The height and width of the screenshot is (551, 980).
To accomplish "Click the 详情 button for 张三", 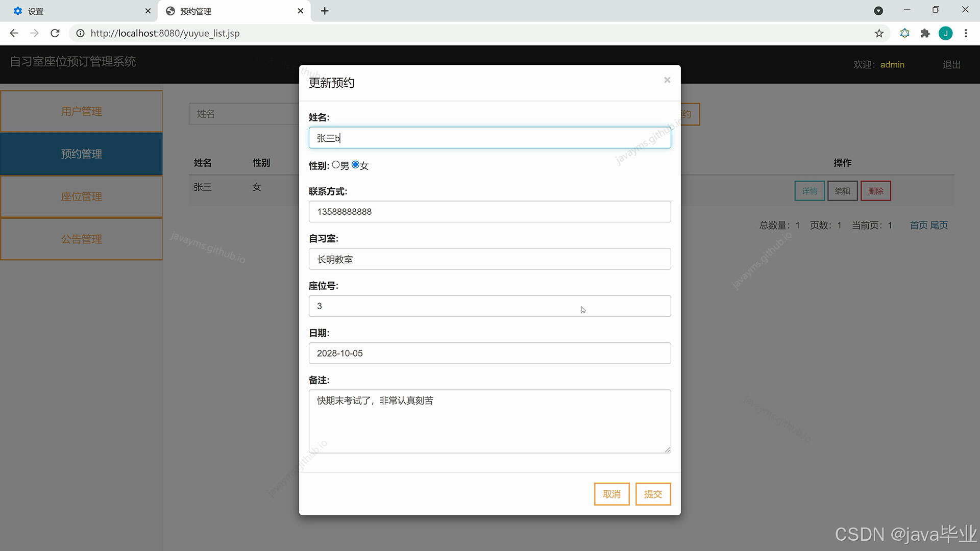I will tap(810, 191).
